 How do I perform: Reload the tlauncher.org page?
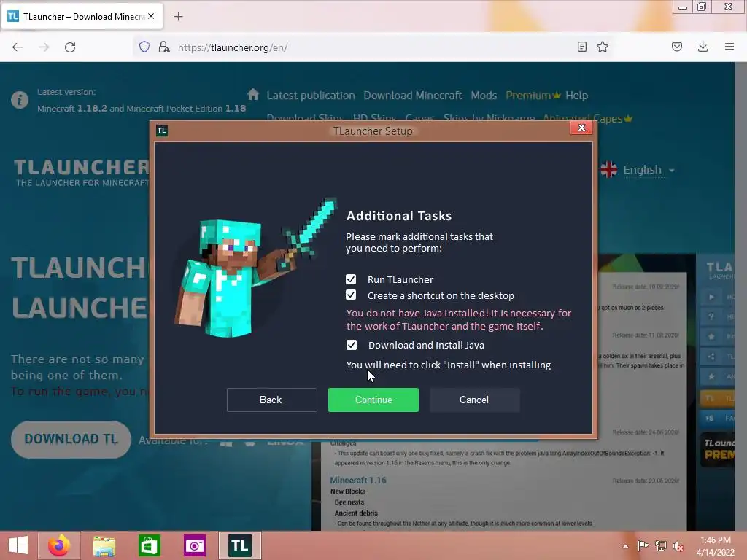click(x=70, y=47)
